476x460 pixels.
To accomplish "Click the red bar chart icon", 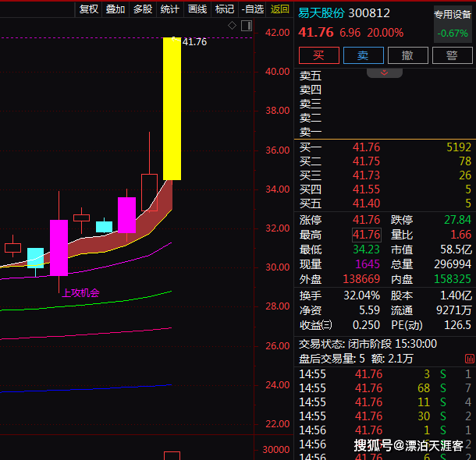I will [469, 359].
